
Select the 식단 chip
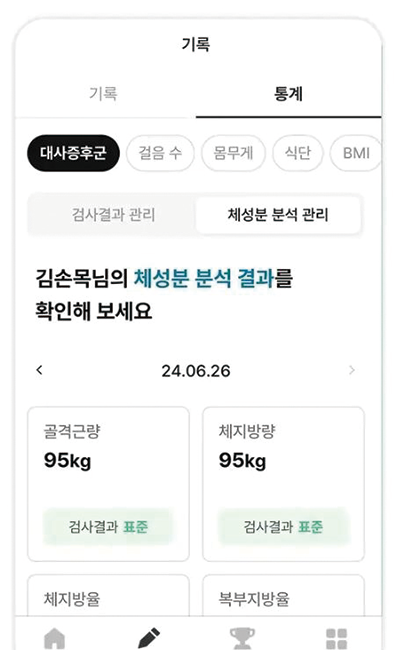[x=298, y=153]
